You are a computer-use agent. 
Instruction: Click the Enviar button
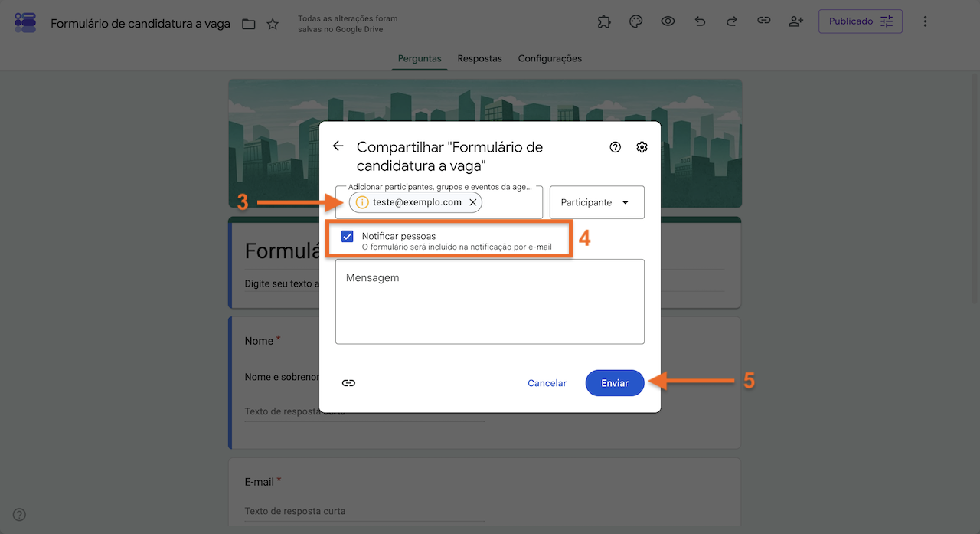click(615, 383)
